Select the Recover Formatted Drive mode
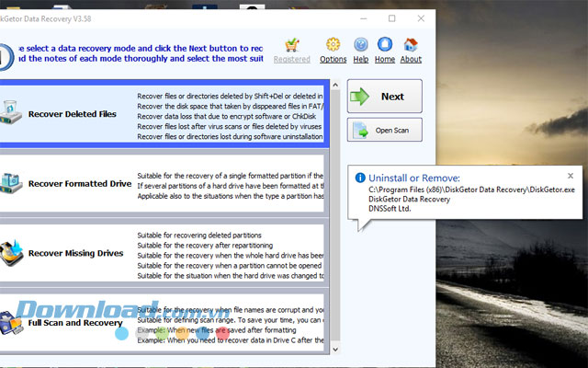This screenshot has width=588, height=368. [79, 184]
